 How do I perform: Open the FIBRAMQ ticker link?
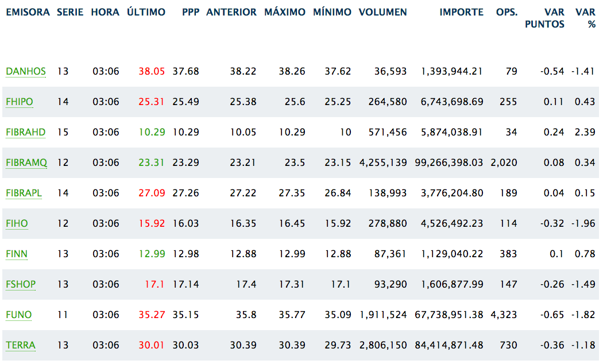(x=26, y=162)
